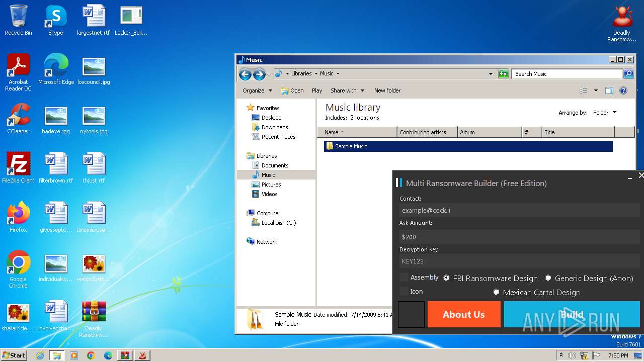Expand the address bar history dropdown

(x=491, y=74)
